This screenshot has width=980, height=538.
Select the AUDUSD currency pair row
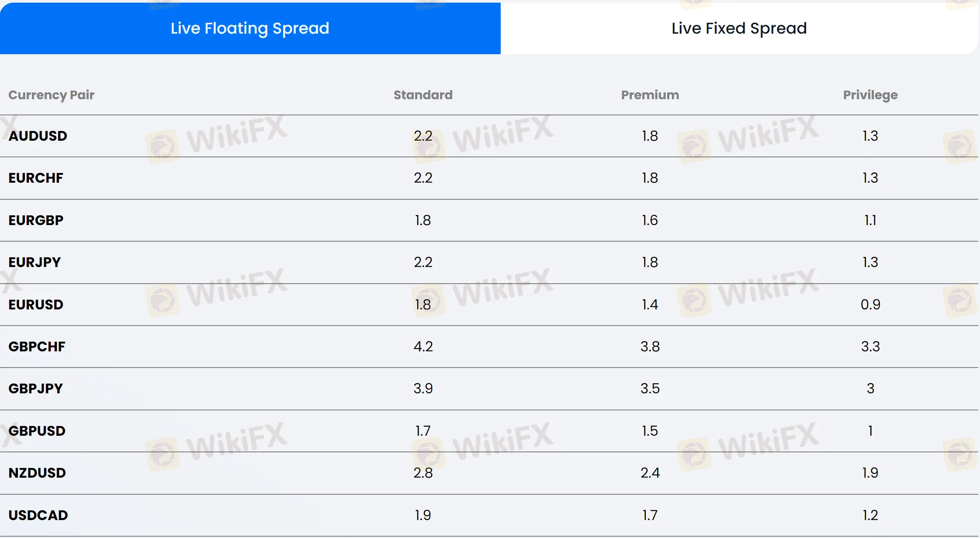[38, 136]
